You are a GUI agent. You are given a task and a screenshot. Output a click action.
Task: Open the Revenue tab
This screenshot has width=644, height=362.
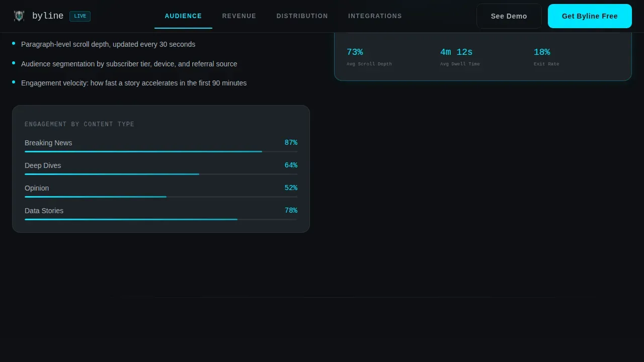pyautogui.click(x=239, y=16)
